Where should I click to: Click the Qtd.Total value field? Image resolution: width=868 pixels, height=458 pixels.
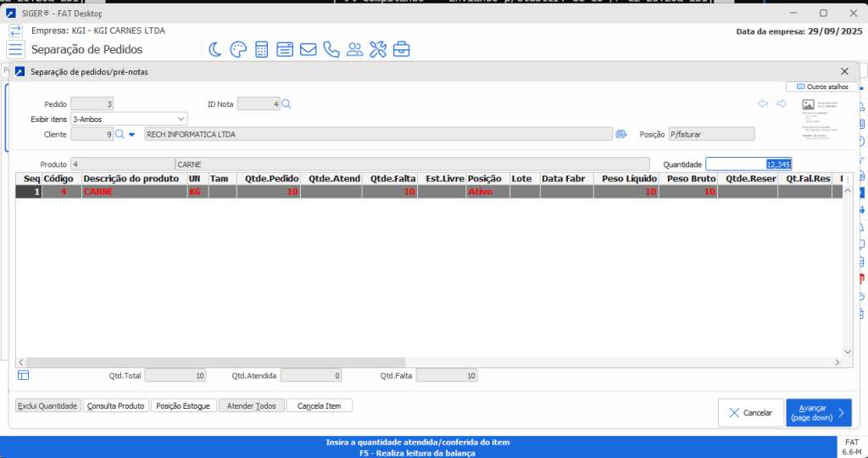(x=175, y=376)
